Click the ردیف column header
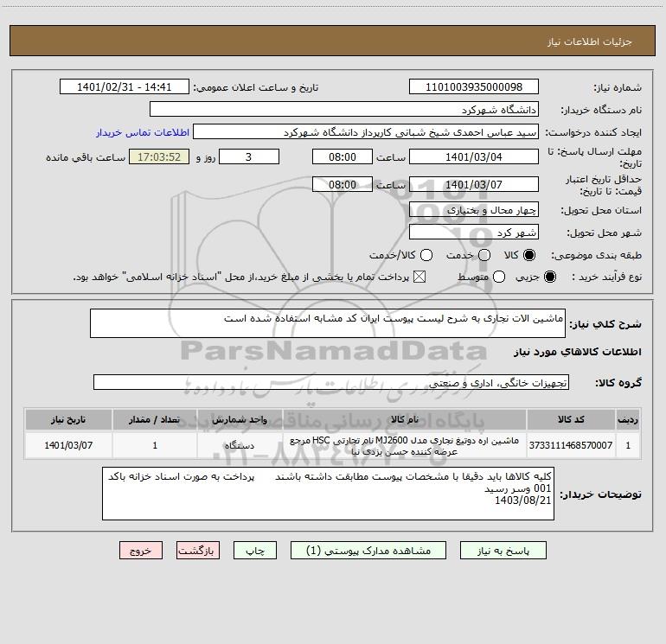This screenshot has width=666, height=644. (628, 419)
